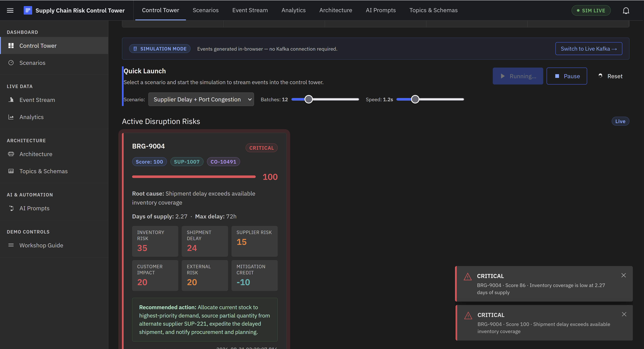Open the Architecture top tab
The height and width of the screenshot is (349, 644).
pyautogui.click(x=335, y=10)
